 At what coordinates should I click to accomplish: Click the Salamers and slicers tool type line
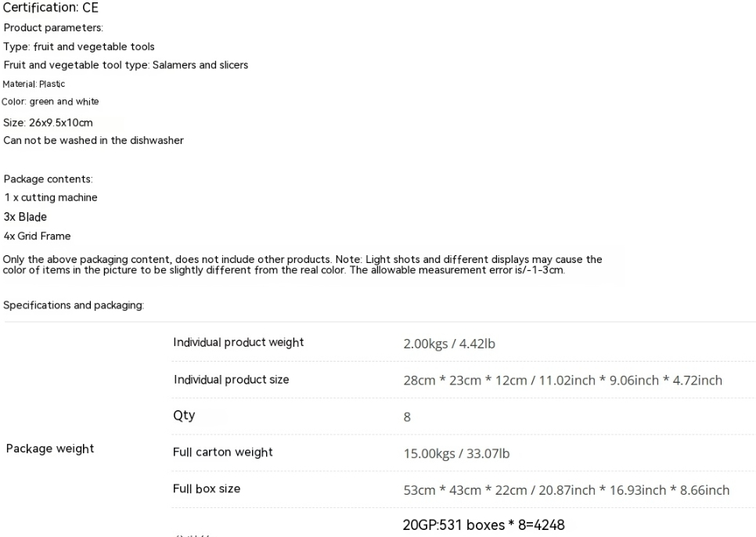(x=125, y=65)
